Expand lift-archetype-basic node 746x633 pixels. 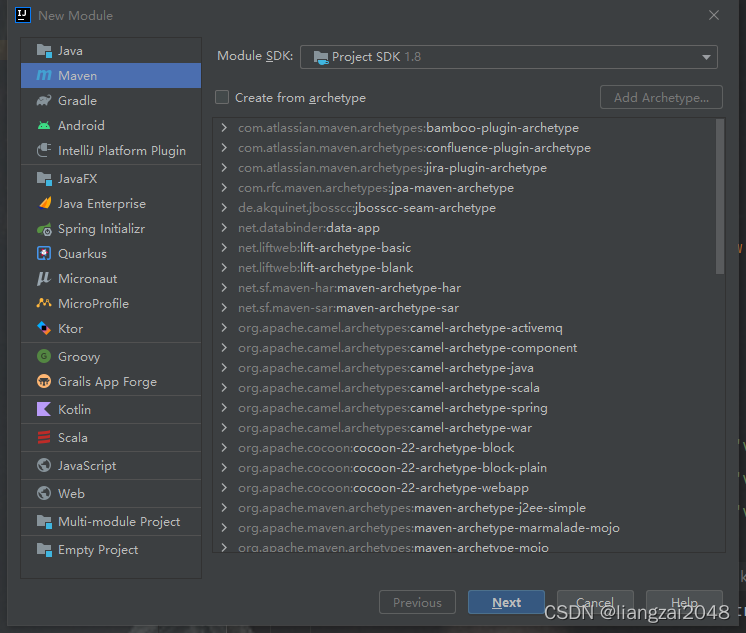pos(224,247)
